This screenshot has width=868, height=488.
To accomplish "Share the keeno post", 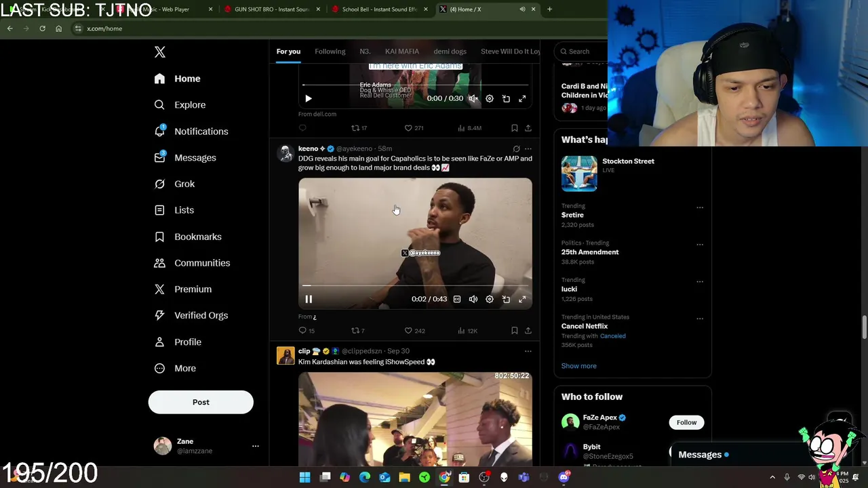I will tap(528, 331).
